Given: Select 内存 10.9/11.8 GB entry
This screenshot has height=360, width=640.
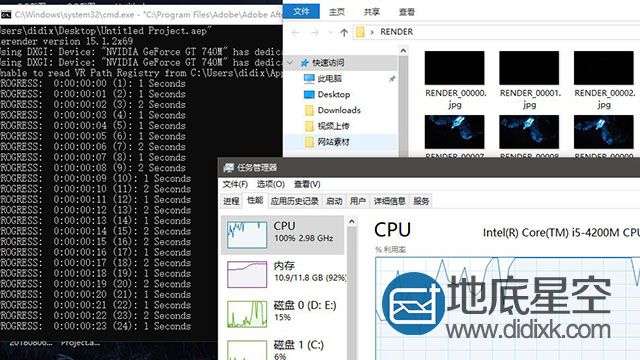Looking at the screenshot, I should tap(282, 274).
